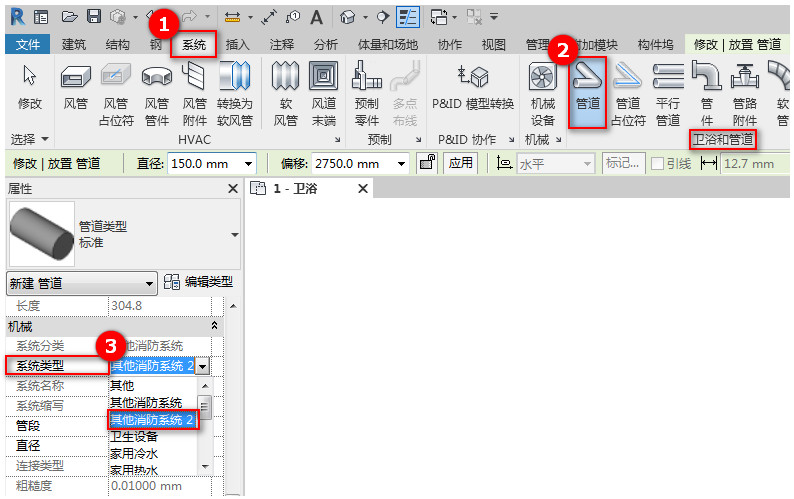Select the Parallel Pipes (平行管道) tool
The image size is (794, 499).
pos(668,94)
